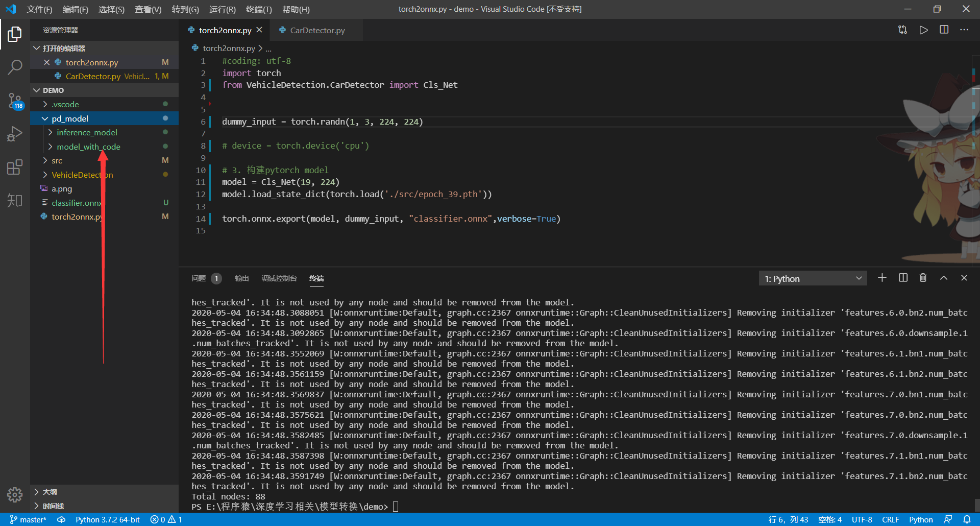This screenshot has width=980, height=526.
Task: Switch to the Debug Console tab
Action: click(279, 278)
